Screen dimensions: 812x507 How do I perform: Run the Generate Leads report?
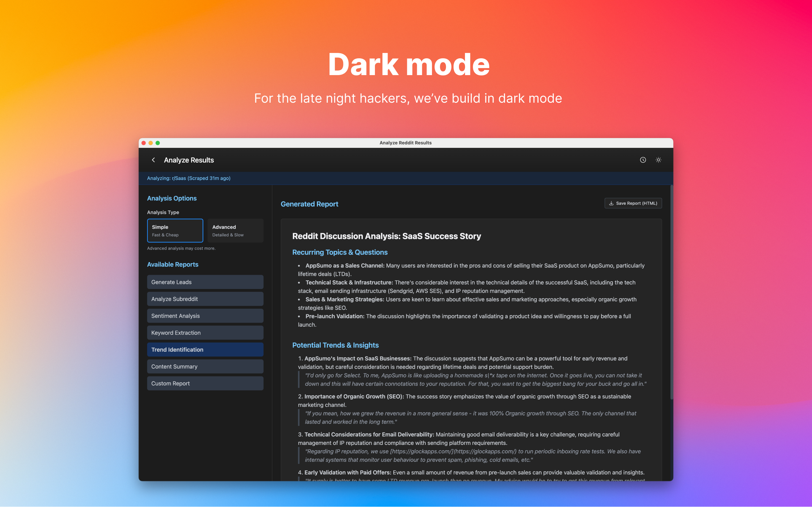point(205,282)
